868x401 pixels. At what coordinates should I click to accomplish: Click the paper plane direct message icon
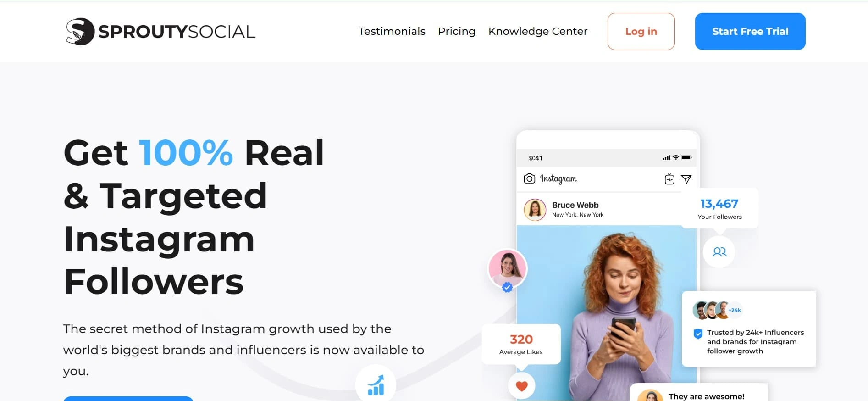(686, 179)
